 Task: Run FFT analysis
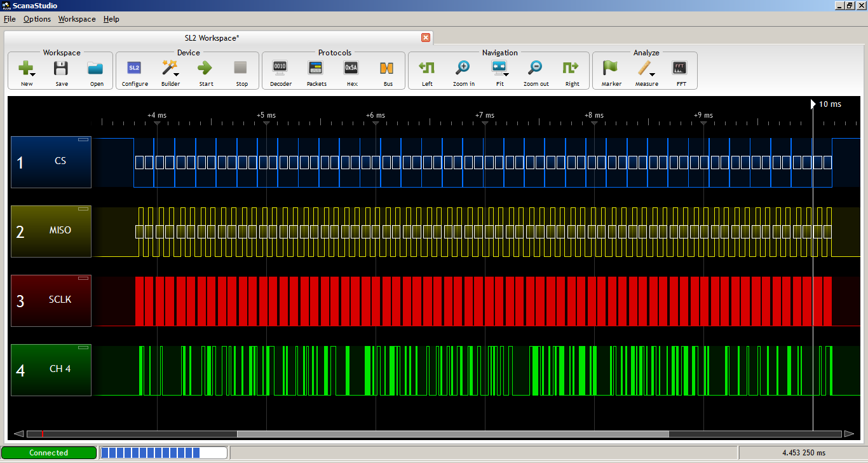click(681, 70)
